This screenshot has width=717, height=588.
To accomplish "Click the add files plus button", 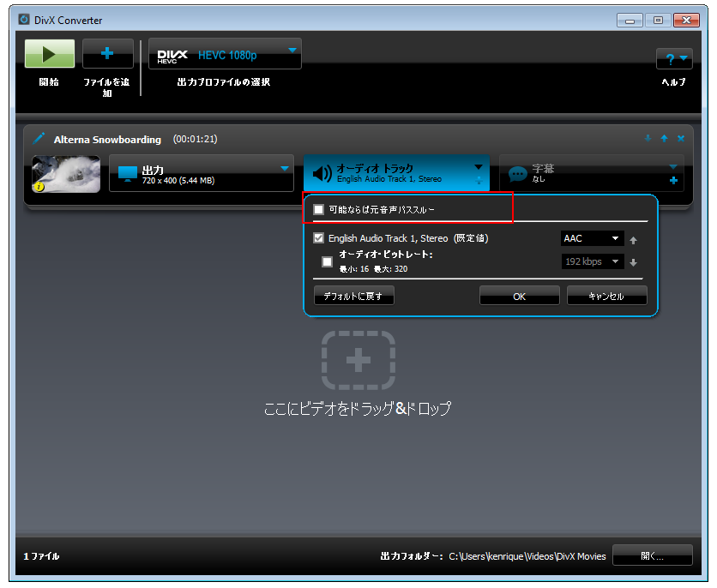I will tap(107, 53).
